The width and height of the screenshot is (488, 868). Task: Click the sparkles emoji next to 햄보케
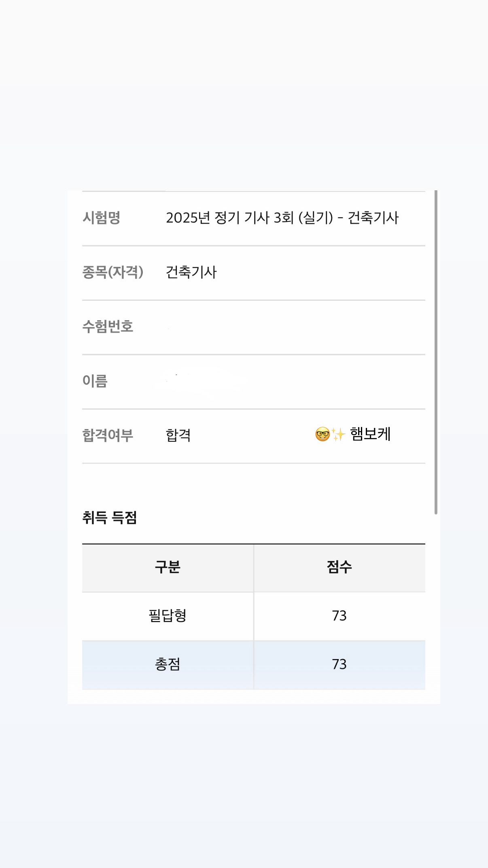[338, 434]
